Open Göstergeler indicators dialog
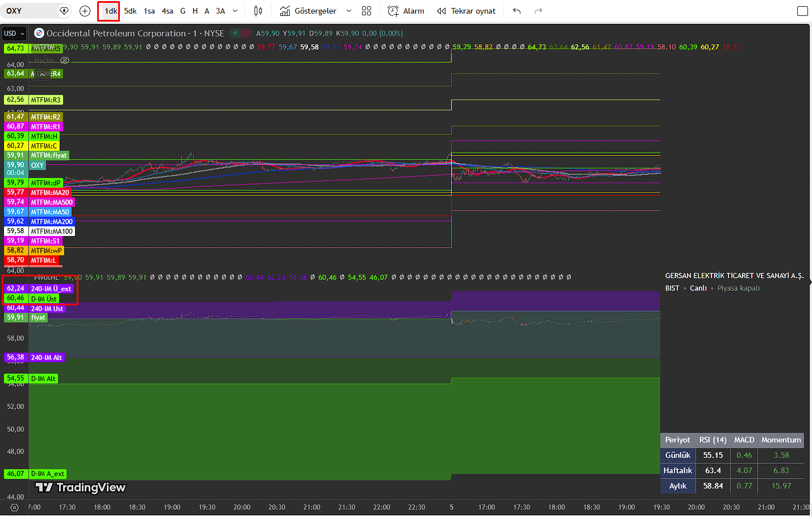The height and width of the screenshot is (517, 812). [308, 11]
